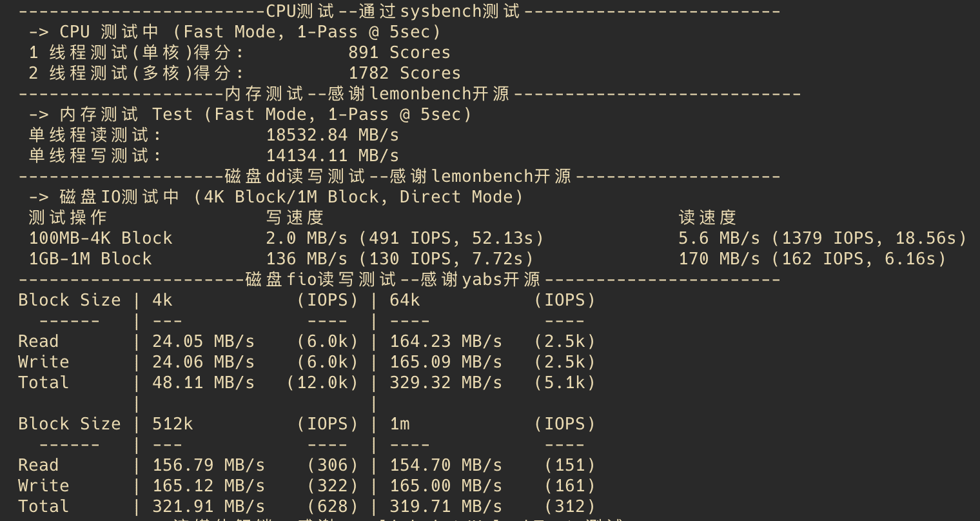
Task: Click the 4k read value 24.05 MB/s
Action: point(203,341)
